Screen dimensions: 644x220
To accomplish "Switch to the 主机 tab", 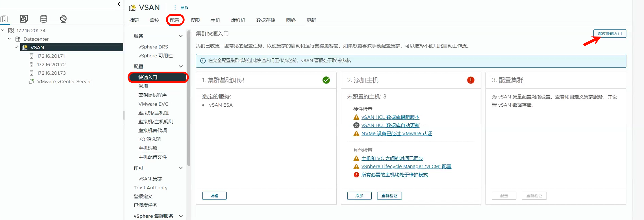I will [215, 20].
